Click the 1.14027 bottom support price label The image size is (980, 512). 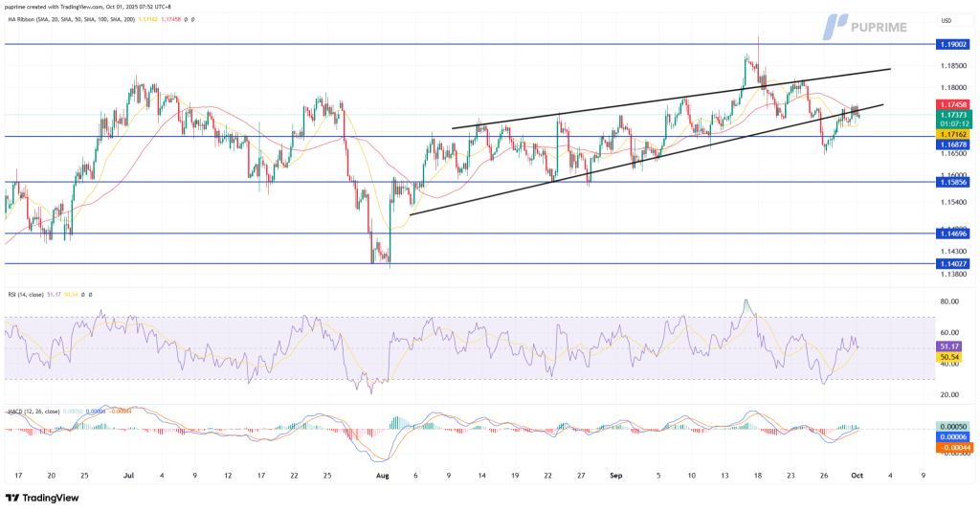pos(954,263)
